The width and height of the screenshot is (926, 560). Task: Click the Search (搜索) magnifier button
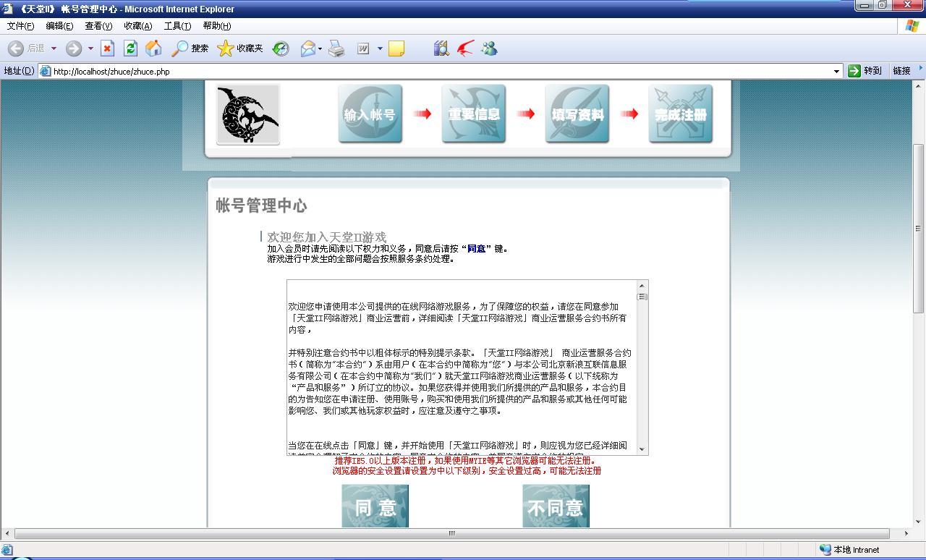click(190, 48)
